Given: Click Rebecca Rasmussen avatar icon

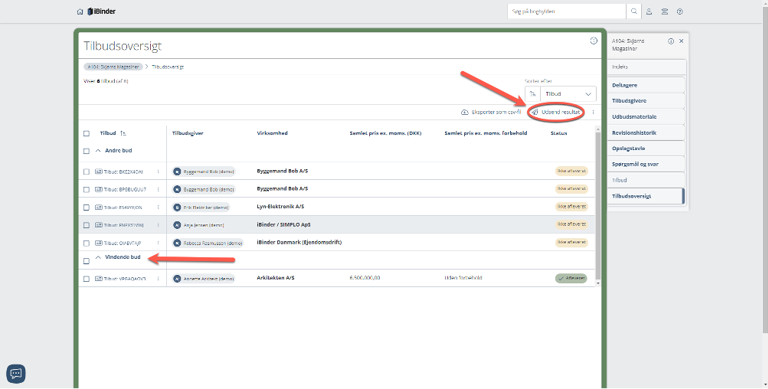Looking at the screenshot, I should (177, 243).
